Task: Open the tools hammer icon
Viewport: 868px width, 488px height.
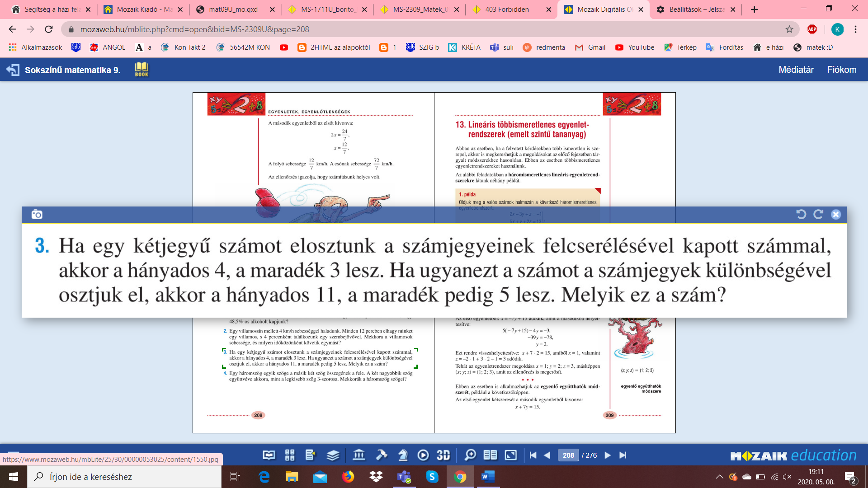Action: coord(382,455)
